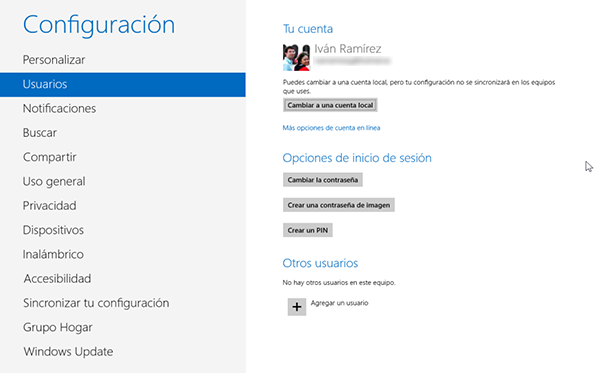Go to Sincronizar tu configuración
600x373 pixels.
(96, 303)
